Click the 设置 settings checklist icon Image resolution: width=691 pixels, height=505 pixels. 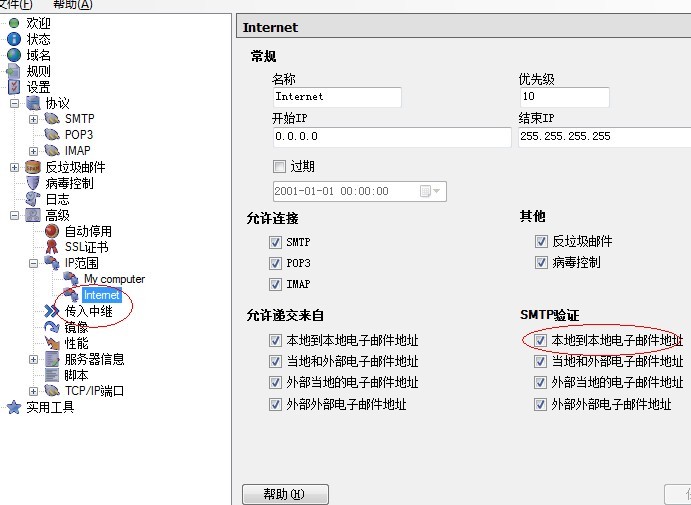coord(14,87)
